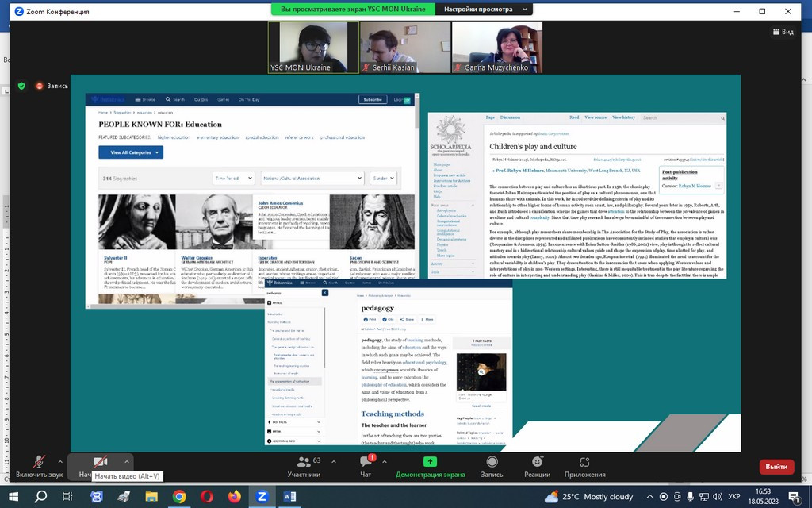Click the Walter Gropius biography link
Image resolution: width=812 pixels, height=508 pixels.
(197, 258)
